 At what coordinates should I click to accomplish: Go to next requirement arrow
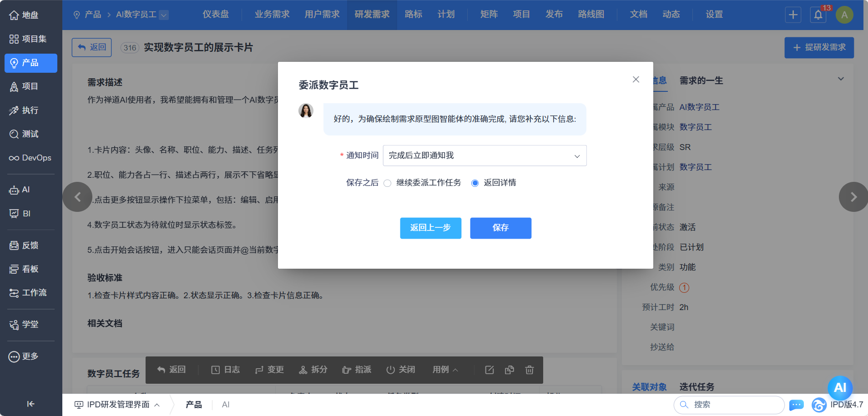(853, 197)
